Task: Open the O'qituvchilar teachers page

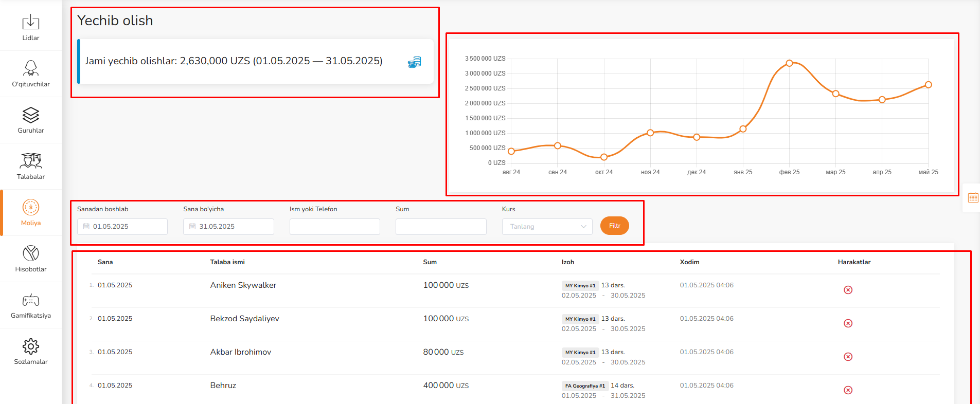Action: pos(31,74)
